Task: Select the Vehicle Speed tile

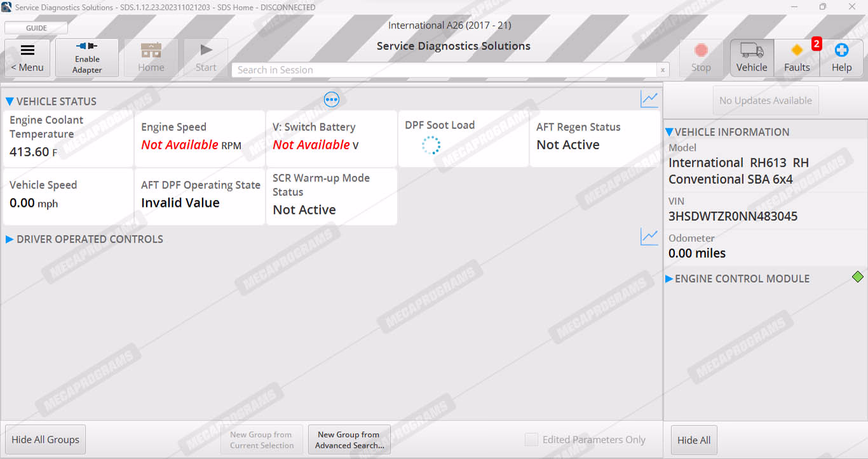Action: (68, 196)
